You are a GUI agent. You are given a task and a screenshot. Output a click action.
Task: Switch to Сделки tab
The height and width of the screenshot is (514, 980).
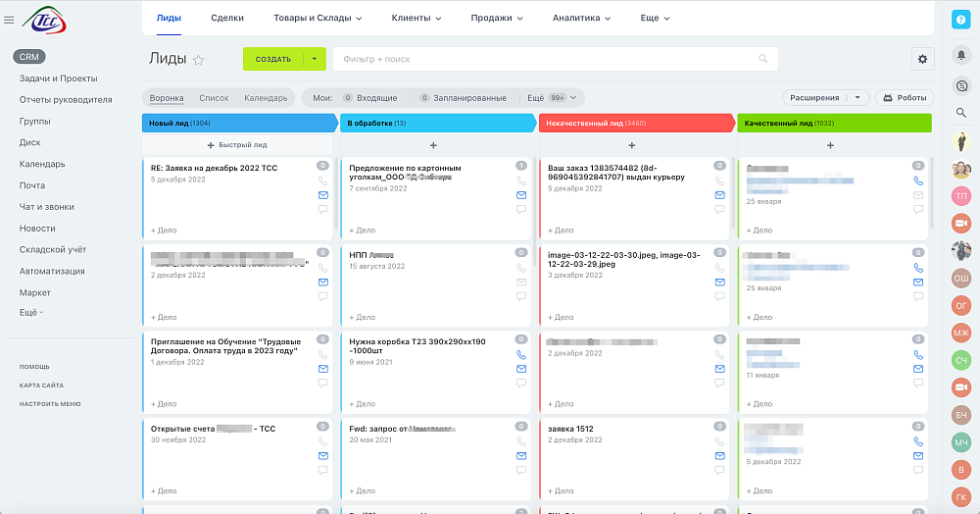227,18
